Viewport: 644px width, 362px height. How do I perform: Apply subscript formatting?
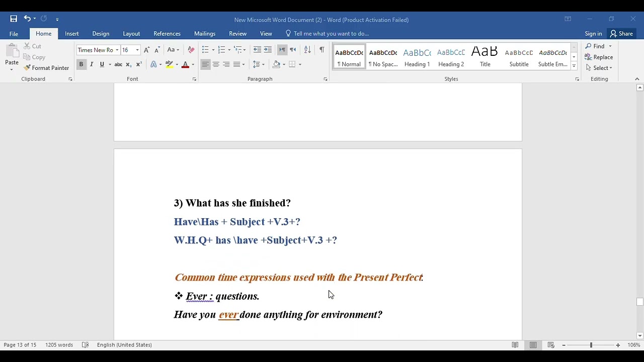tap(128, 64)
